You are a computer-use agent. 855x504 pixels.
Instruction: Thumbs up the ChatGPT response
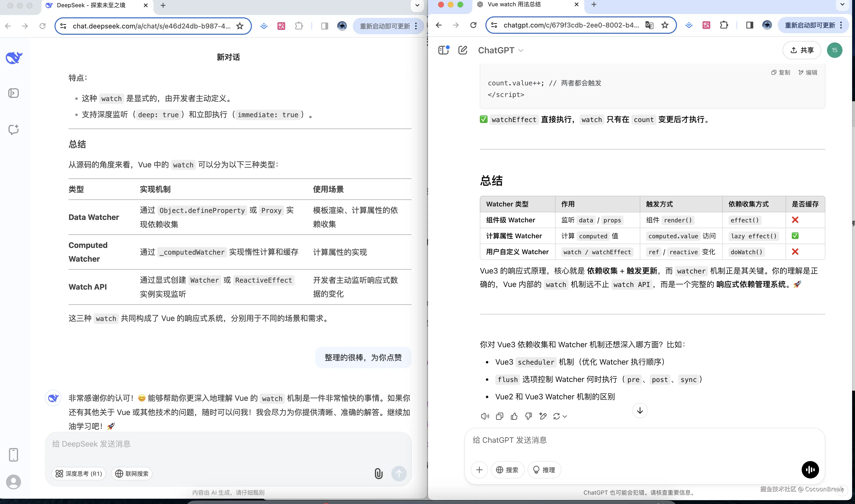click(x=514, y=416)
